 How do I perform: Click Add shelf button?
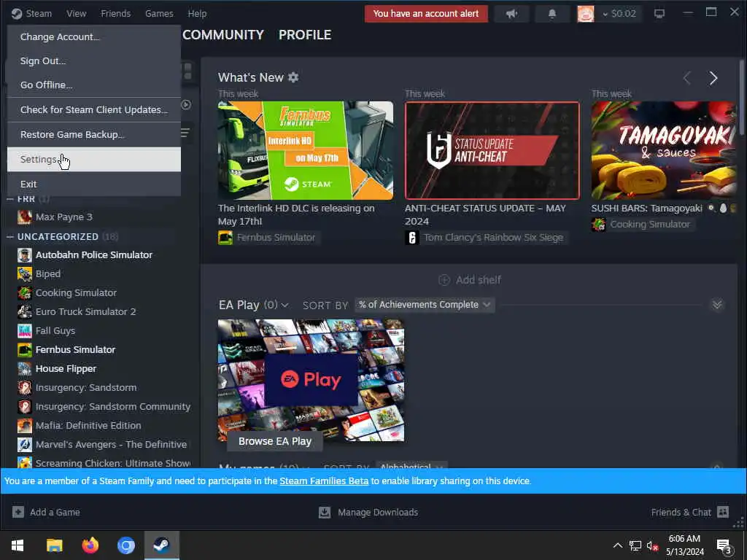469,280
